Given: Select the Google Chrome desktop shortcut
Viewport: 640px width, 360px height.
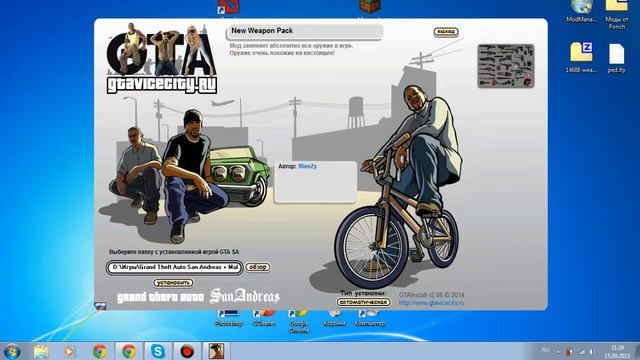Looking at the screenshot, I should pos(298,322).
